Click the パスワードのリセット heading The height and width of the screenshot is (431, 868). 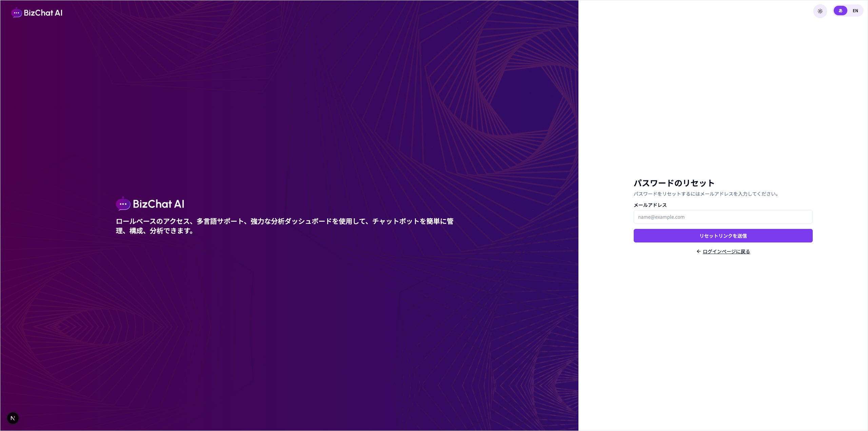coord(674,183)
